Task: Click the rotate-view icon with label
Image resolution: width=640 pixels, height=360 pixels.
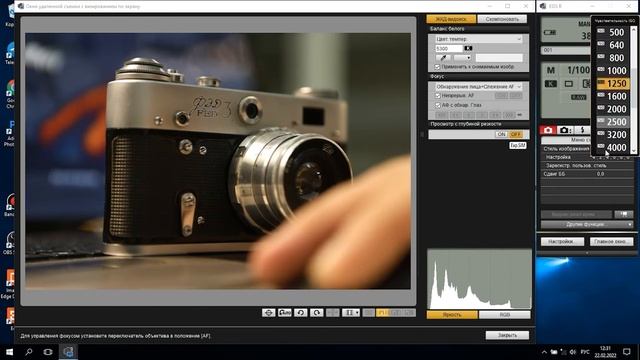Action: [284, 313]
